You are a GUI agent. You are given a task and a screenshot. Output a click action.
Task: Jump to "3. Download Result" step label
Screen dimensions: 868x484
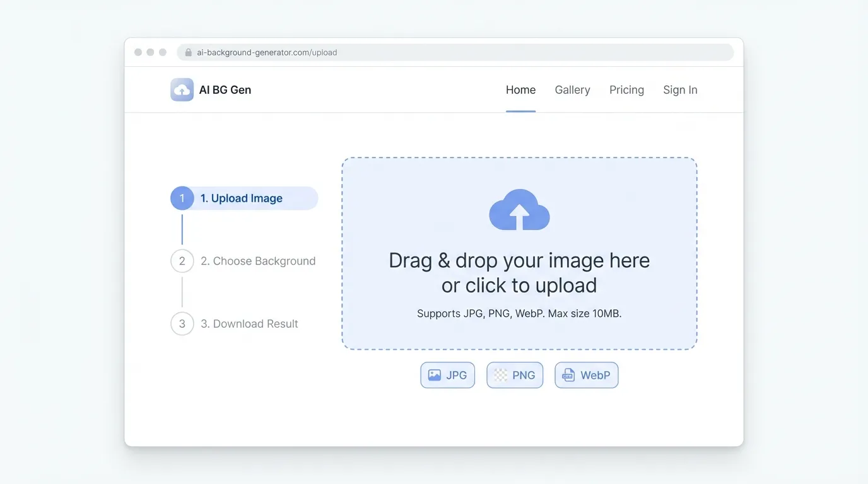(x=249, y=324)
